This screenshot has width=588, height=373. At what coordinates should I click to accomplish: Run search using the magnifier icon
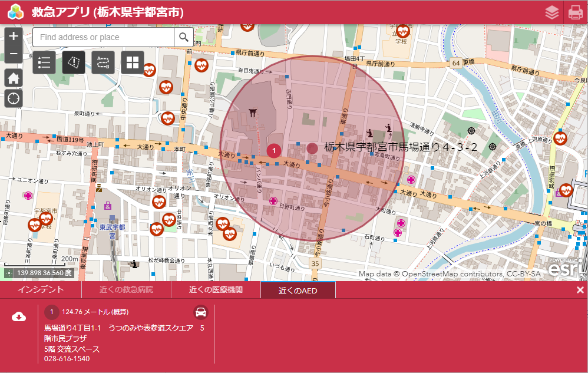point(183,37)
